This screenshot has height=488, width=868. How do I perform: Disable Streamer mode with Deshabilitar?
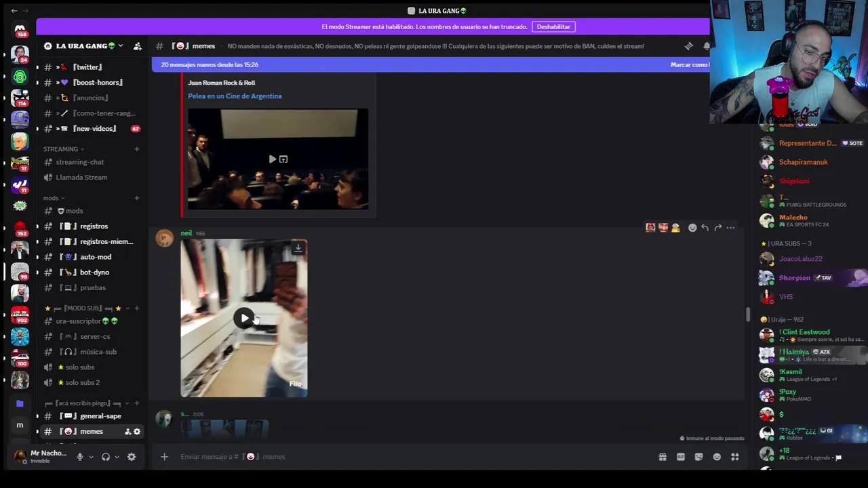tap(553, 26)
